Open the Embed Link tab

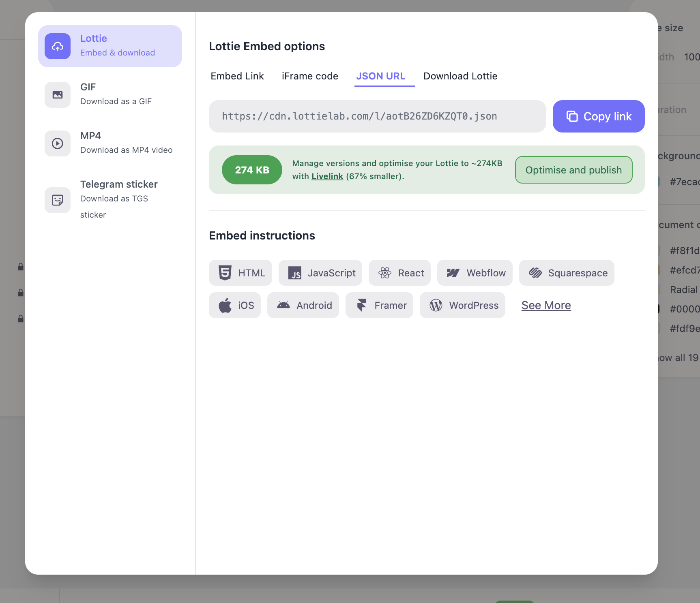pyautogui.click(x=237, y=76)
